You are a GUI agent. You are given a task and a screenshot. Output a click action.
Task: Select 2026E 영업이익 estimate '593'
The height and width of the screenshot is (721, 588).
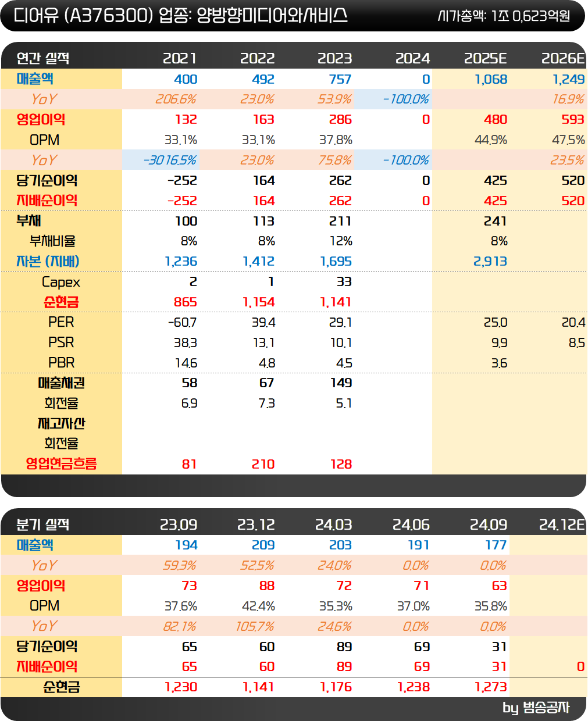(573, 120)
